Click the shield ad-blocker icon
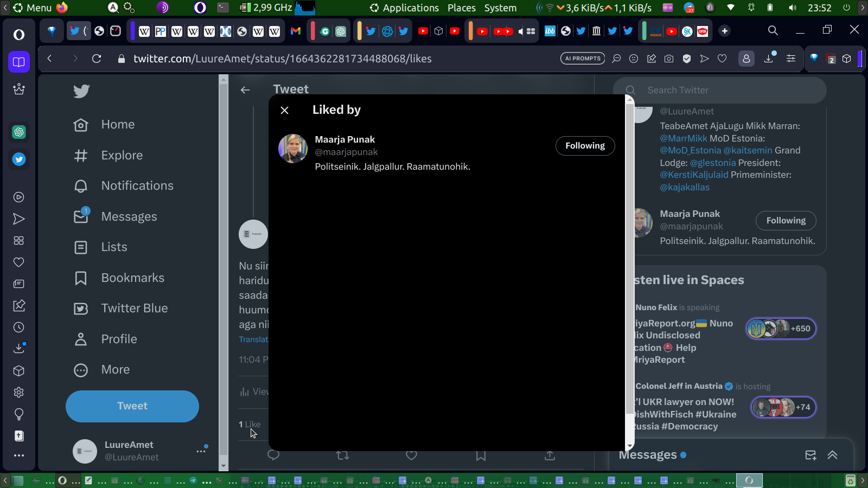Image resolution: width=868 pixels, height=488 pixels. click(x=687, y=59)
